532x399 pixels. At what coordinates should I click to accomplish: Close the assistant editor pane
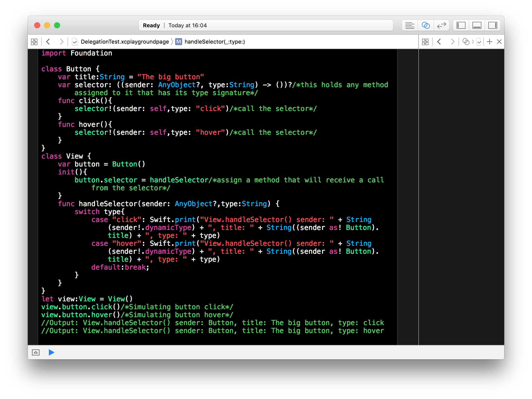[499, 42]
